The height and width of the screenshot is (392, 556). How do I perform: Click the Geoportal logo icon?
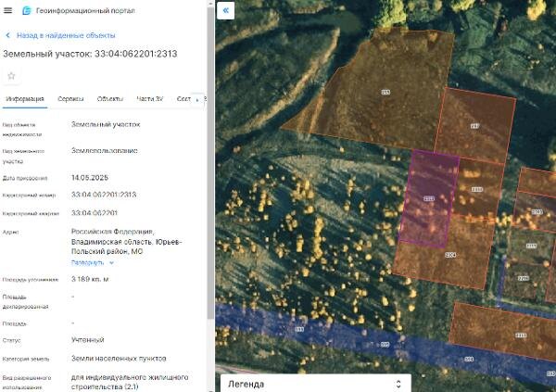[27, 10]
